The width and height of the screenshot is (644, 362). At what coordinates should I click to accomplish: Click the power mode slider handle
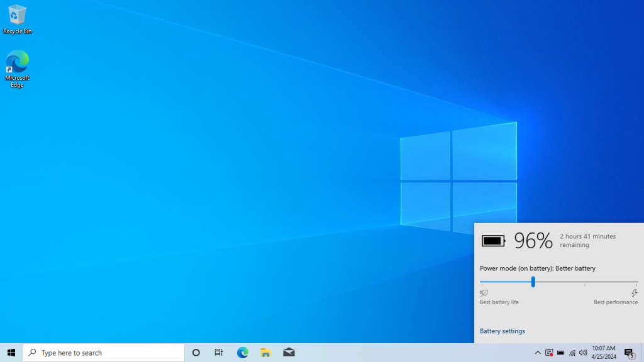pos(532,282)
